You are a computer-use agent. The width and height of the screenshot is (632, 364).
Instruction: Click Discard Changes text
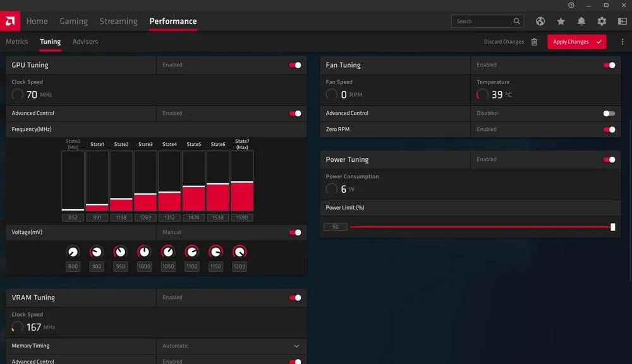(x=504, y=42)
